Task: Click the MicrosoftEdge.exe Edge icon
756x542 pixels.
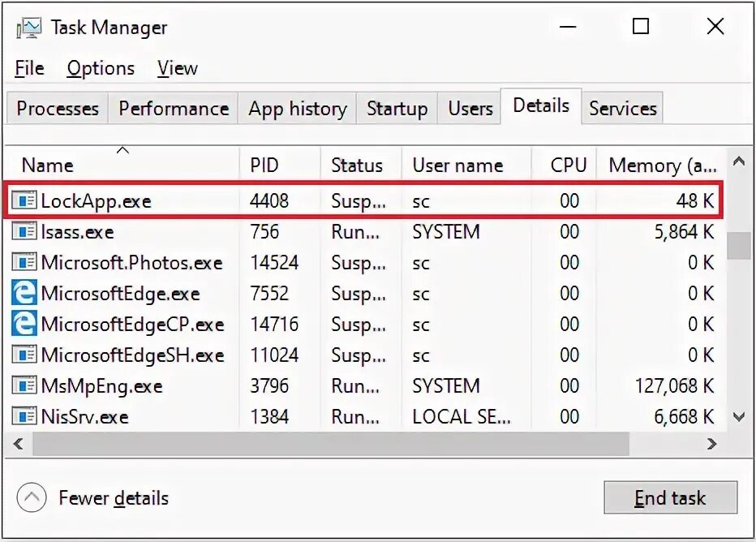Action: (x=25, y=294)
